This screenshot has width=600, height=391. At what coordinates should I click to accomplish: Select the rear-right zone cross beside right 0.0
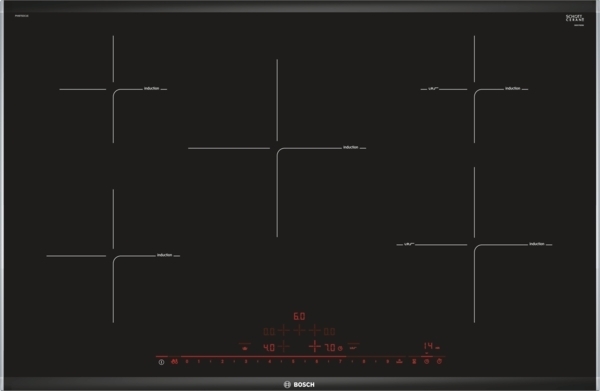point(315,330)
